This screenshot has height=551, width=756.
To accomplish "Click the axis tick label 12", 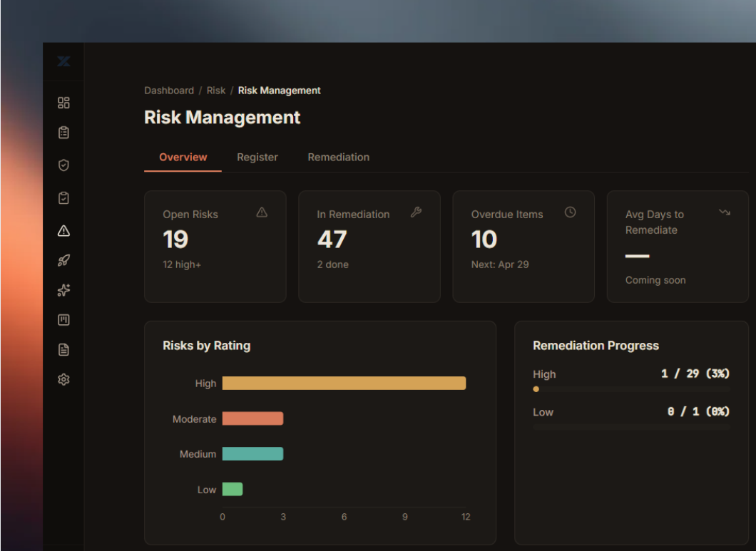I will pyautogui.click(x=466, y=517).
